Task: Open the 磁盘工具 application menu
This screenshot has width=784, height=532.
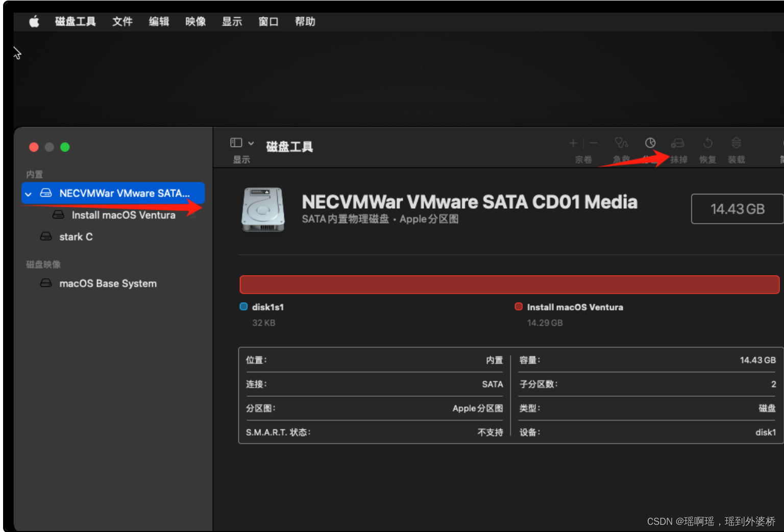Action: point(76,21)
